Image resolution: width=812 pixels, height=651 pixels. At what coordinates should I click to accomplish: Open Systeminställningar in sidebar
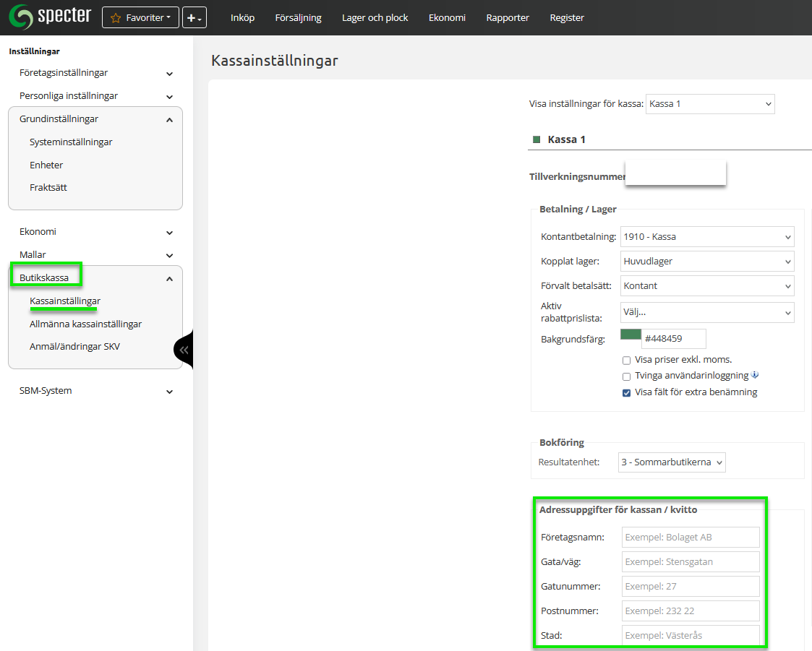coord(71,142)
